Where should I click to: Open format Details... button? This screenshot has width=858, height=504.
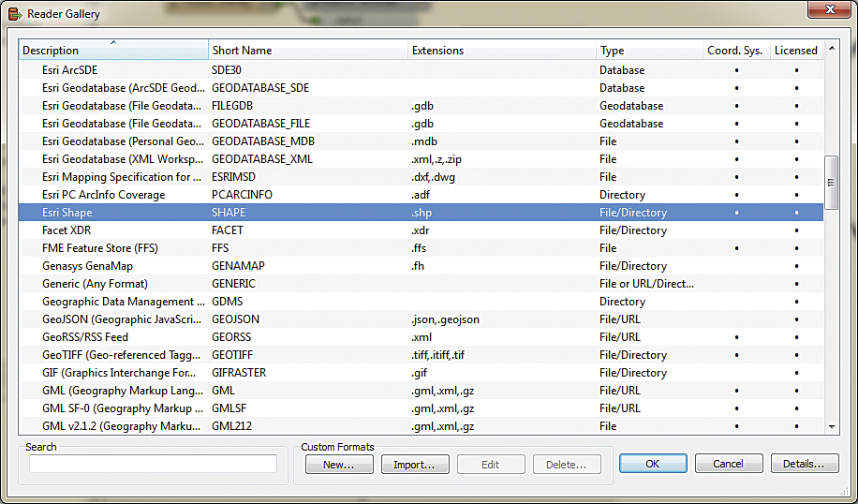pyautogui.click(x=805, y=464)
